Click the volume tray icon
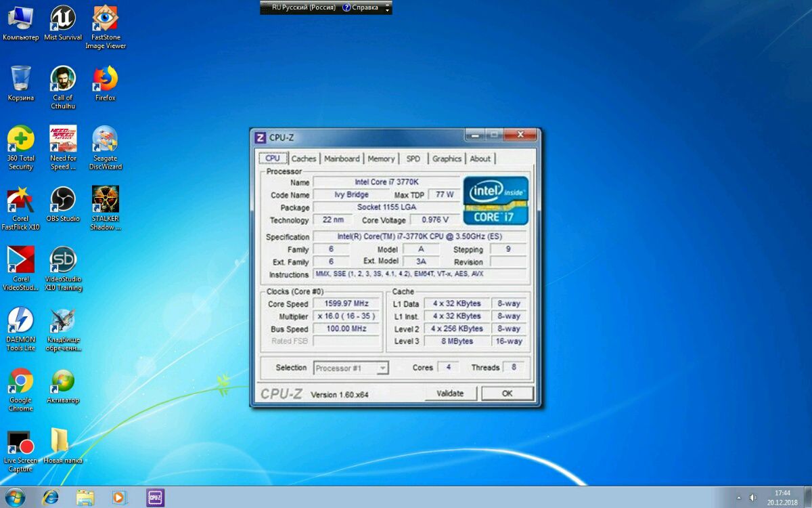This screenshot has width=812, height=508. pos(752,498)
